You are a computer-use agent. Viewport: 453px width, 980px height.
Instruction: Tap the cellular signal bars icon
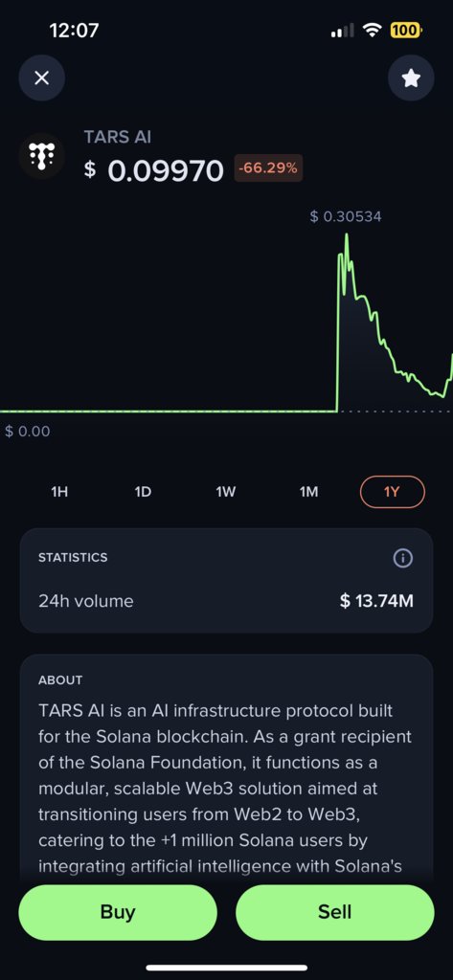[342, 30]
